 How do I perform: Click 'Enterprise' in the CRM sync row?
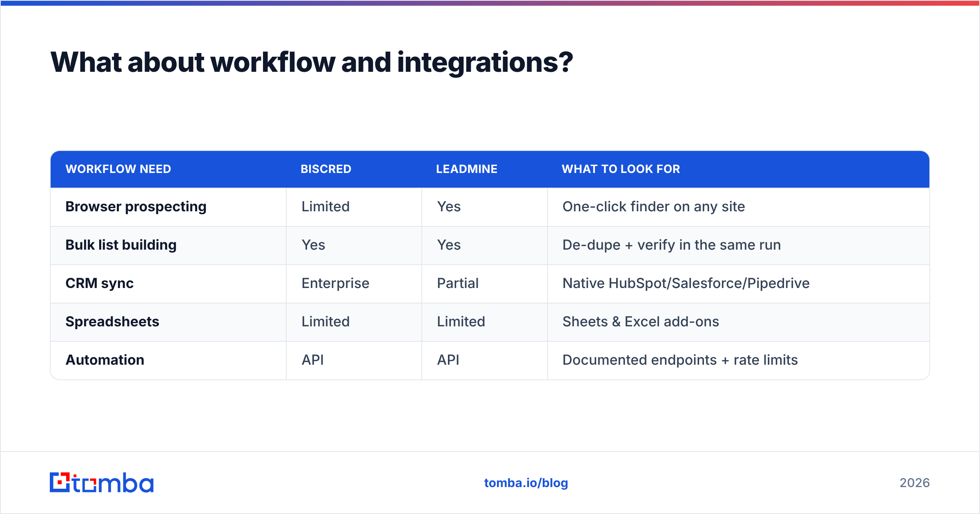(335, 284)
